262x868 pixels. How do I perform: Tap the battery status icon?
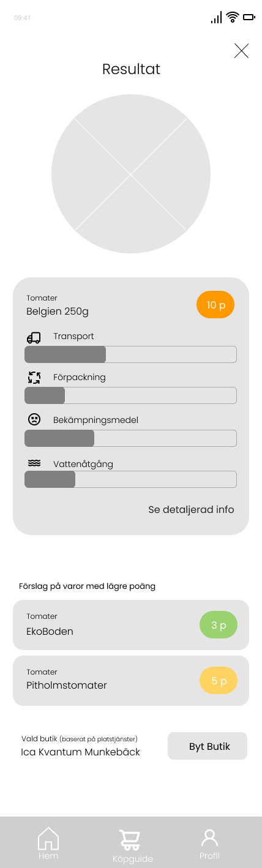pos(249,17)
